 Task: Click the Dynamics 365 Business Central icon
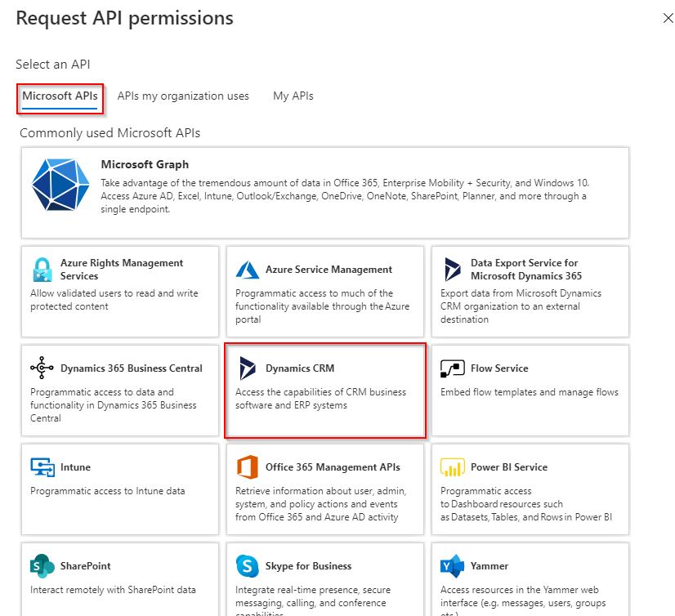click(x=42, y=368)
